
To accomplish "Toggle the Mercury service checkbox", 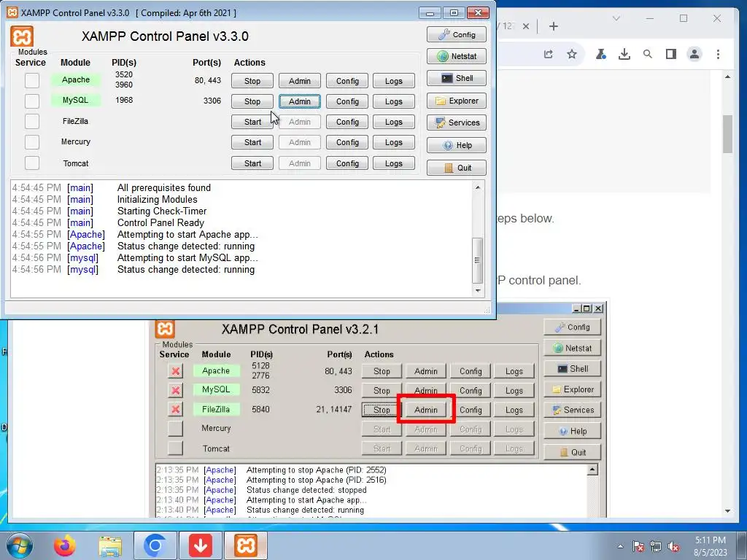I will tap(32, 141).
